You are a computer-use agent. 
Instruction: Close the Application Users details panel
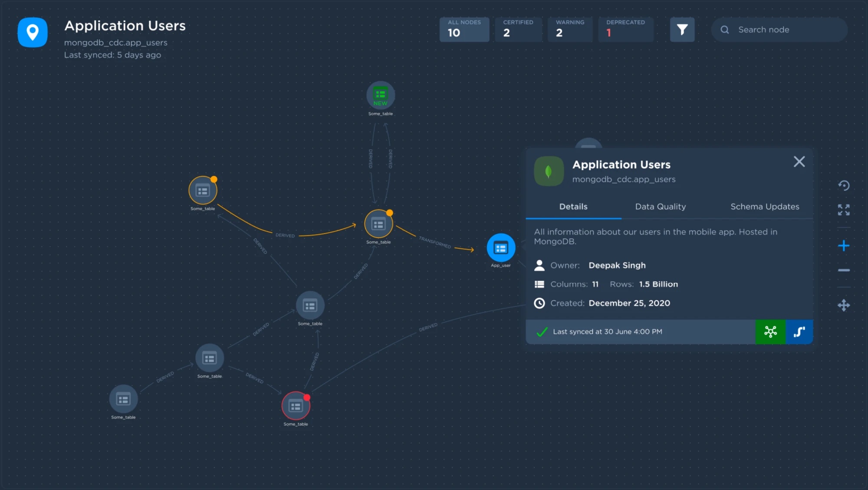(799, 162)
